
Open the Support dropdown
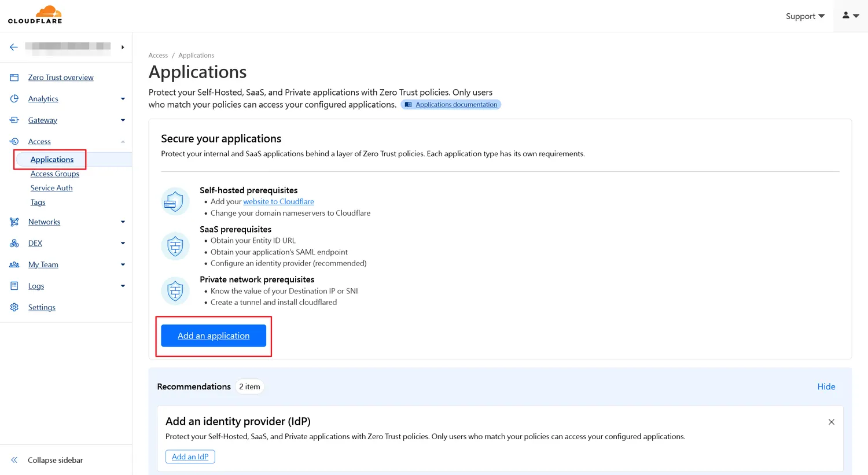(805, 16)
